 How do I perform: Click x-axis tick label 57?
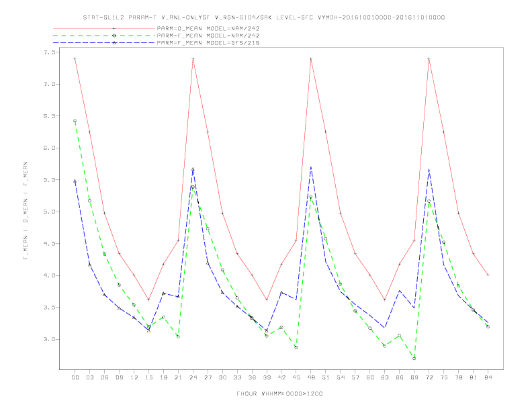[x=355, y=377]
